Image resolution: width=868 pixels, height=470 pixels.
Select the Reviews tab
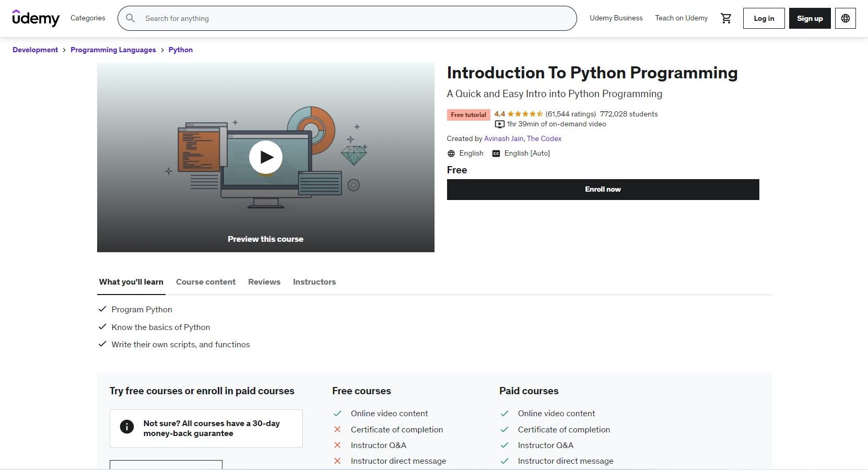[x=264, y=281]
